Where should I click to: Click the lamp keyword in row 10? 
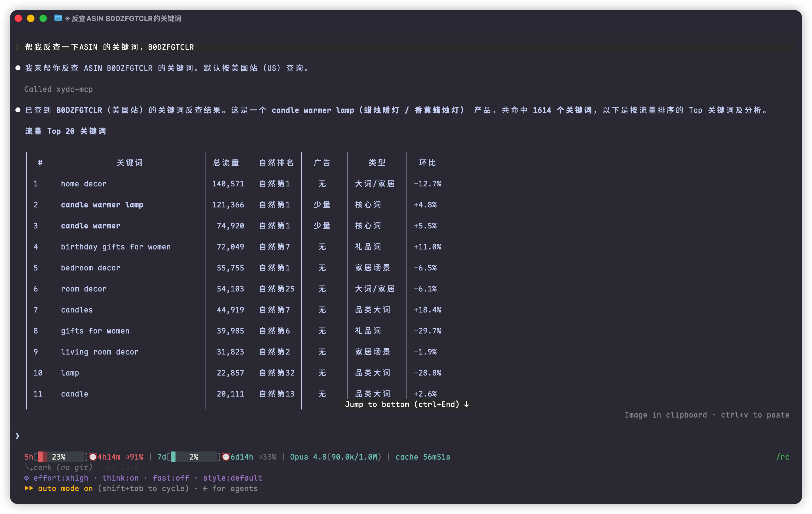(x=70, y=373)
